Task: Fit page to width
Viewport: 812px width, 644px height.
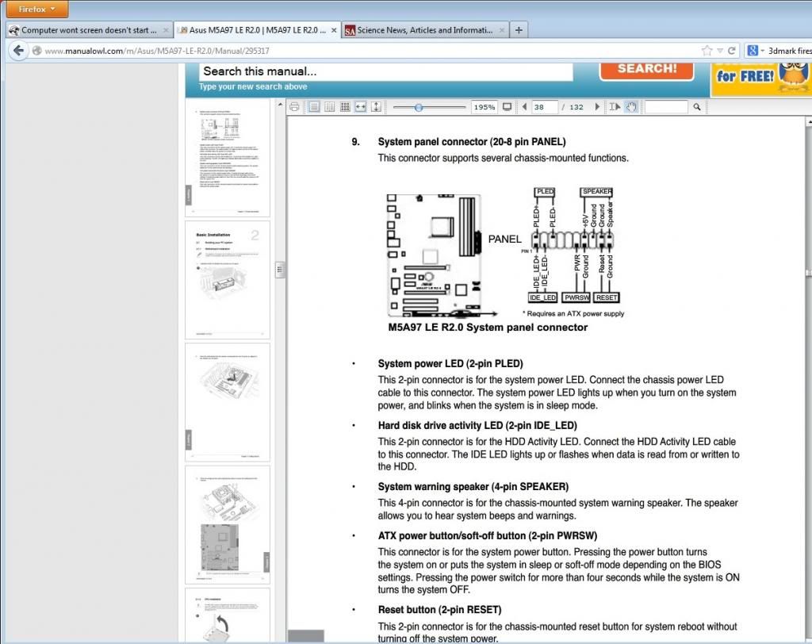Action: click(361, 107)
